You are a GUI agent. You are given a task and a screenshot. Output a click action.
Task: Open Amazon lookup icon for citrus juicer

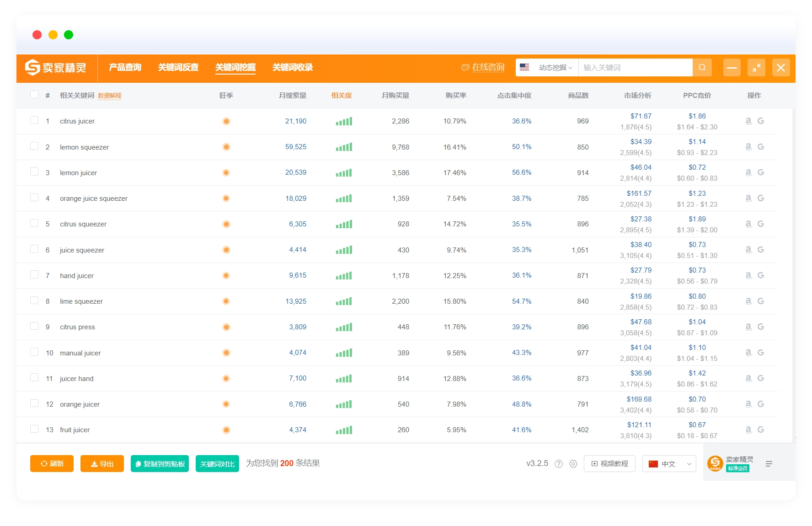click(748, 121)
